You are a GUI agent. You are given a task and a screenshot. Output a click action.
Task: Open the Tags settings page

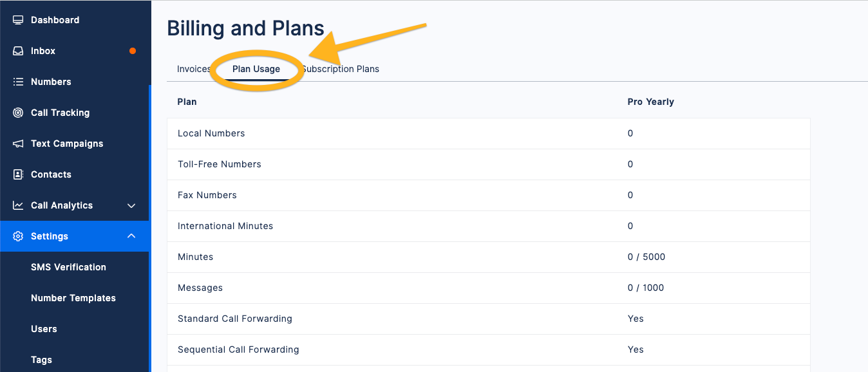(41, 360)
